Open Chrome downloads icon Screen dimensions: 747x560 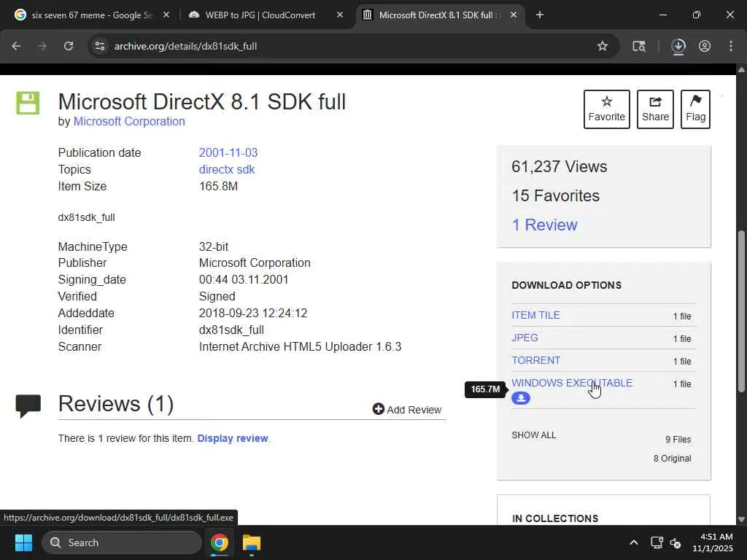pyautogui.click(x=678, y=46)
